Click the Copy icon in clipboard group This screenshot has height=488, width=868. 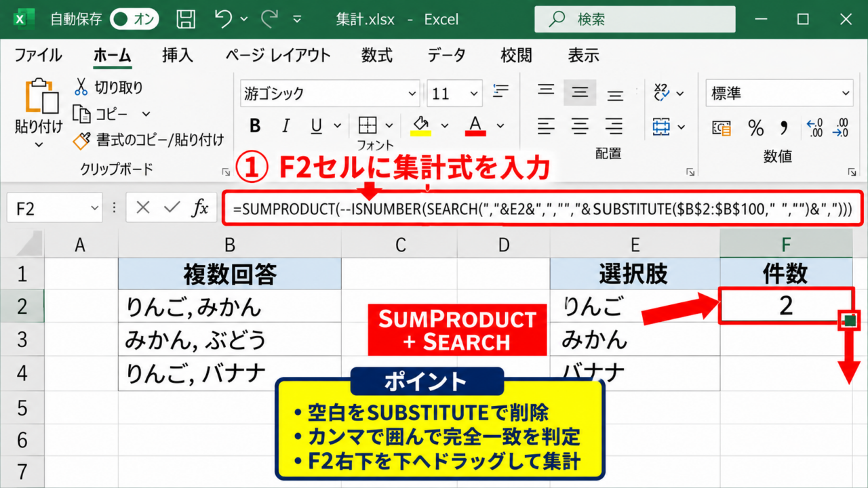tap(81, 114)
